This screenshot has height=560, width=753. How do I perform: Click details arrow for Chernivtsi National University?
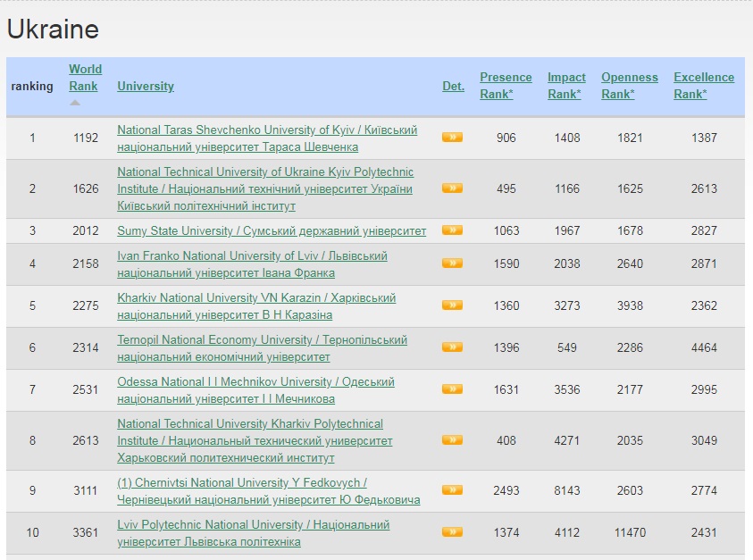pyautogui.click(x=452, y=489)
